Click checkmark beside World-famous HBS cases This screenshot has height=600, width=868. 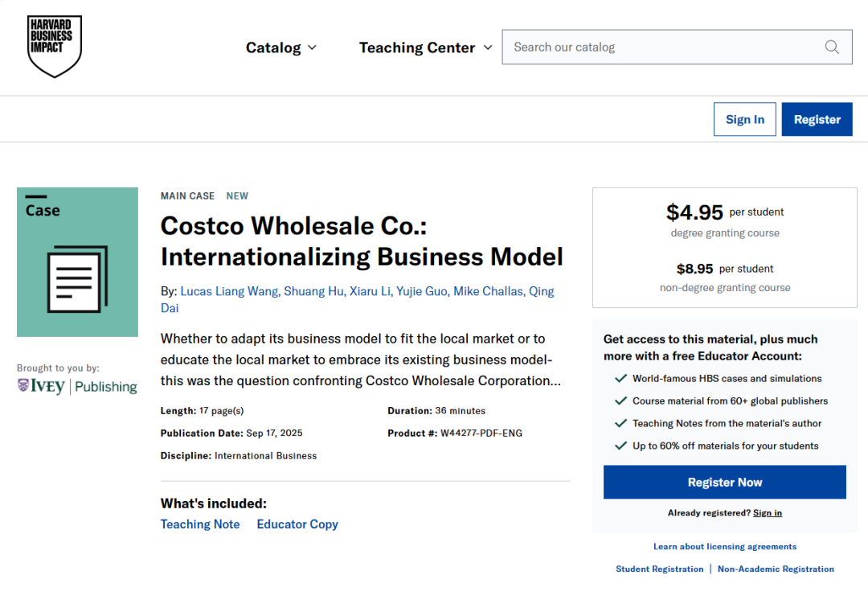pyautogui.click(x=620, y=378)
